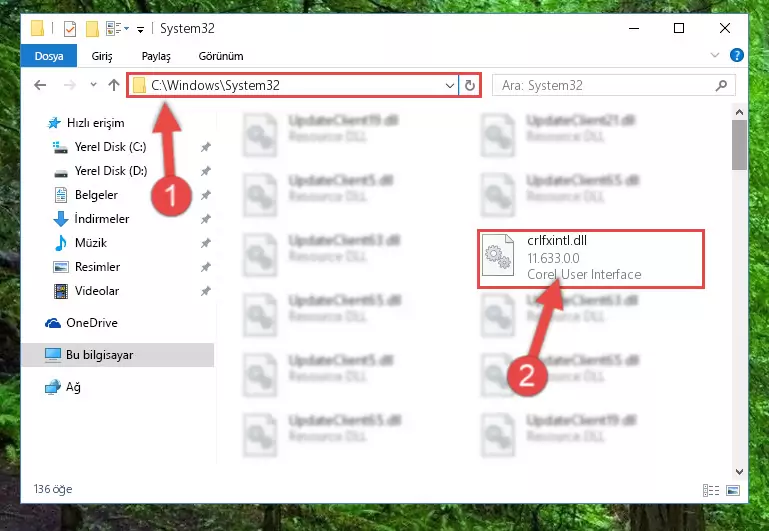
Task: Click the pin icon next to Resimler
Action: coord(205,267)
